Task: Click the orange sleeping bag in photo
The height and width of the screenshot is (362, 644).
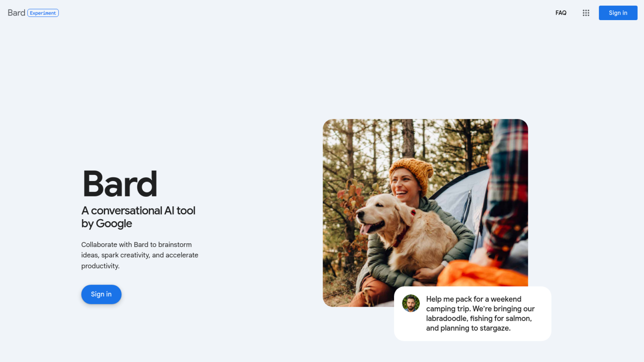Action: tap(483, 273)
